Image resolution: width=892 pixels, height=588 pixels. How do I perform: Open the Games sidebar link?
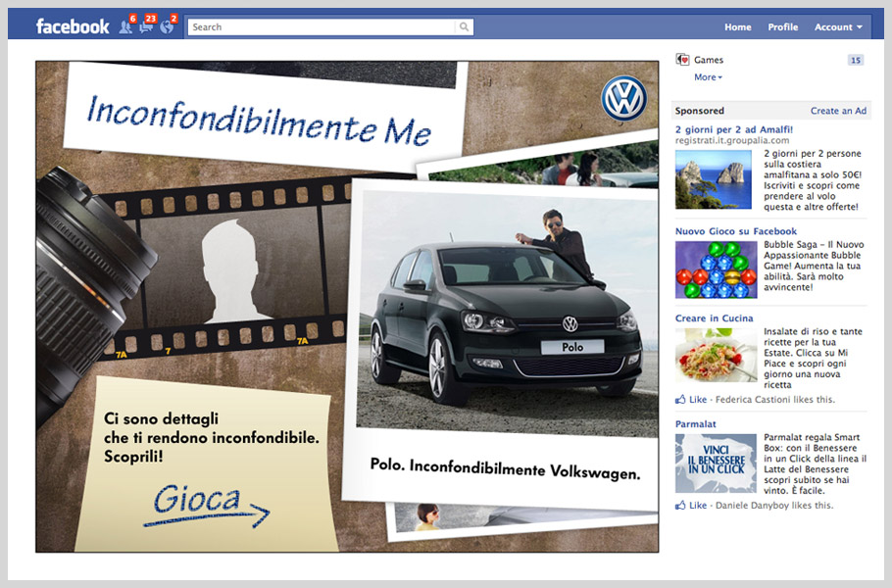[709, 60]
